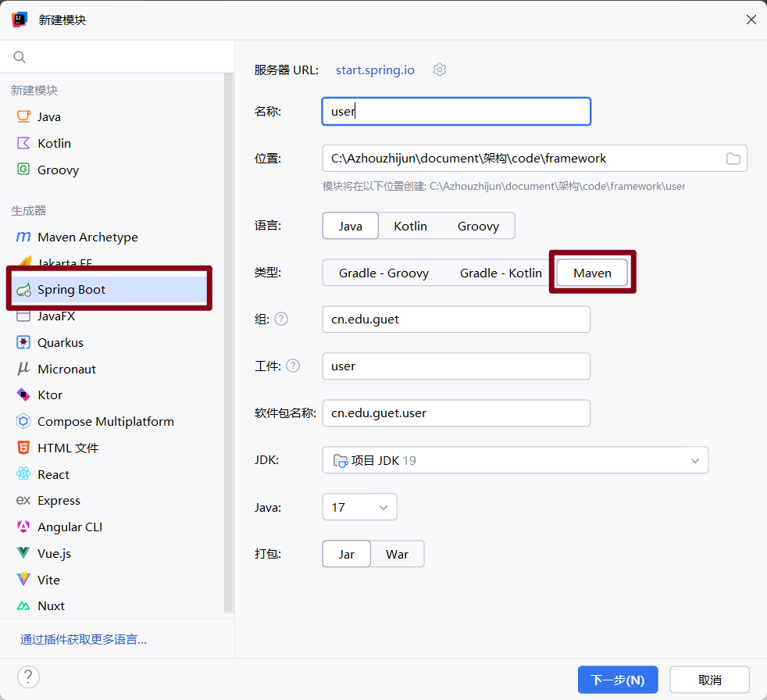The image size is (767, 700).
Task: Click the IntelliJ IDEA title icon
Action: [19, 20]
